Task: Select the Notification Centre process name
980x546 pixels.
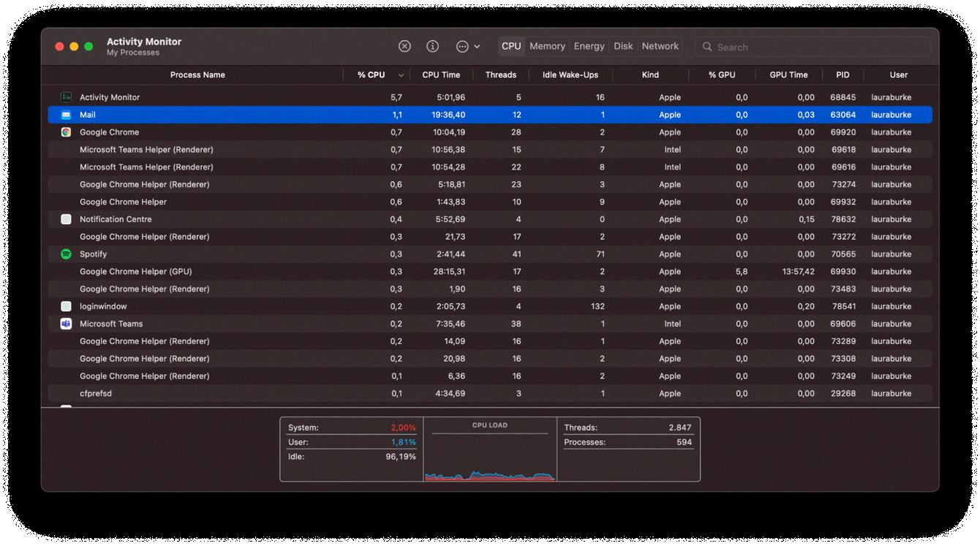Action: pos(116,219)
